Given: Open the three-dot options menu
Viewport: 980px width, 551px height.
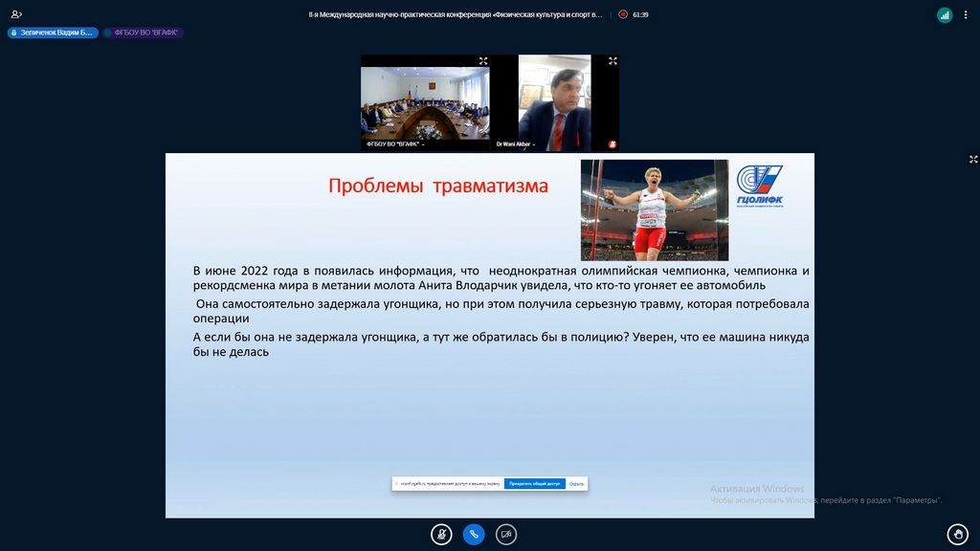Looking at the screenshot, I should coord(968,14).
